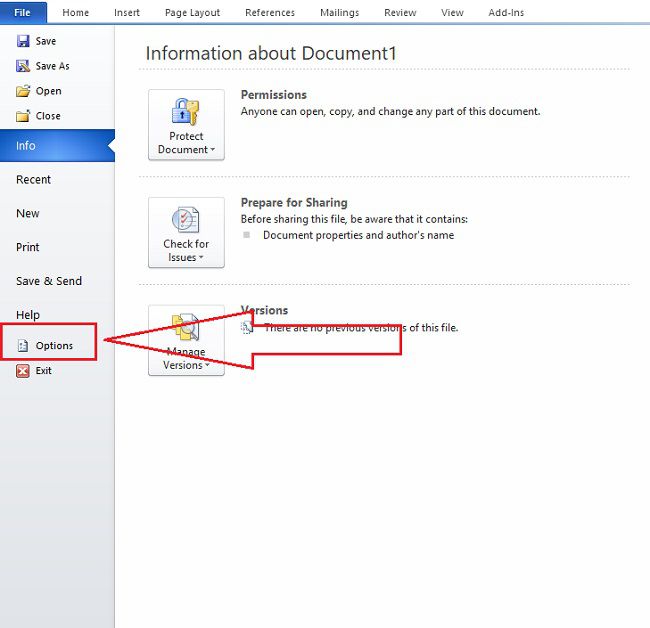The width and height of the screenshot is (650, 628).
Task: Click the Open folder icon
Action: point(23,91)
